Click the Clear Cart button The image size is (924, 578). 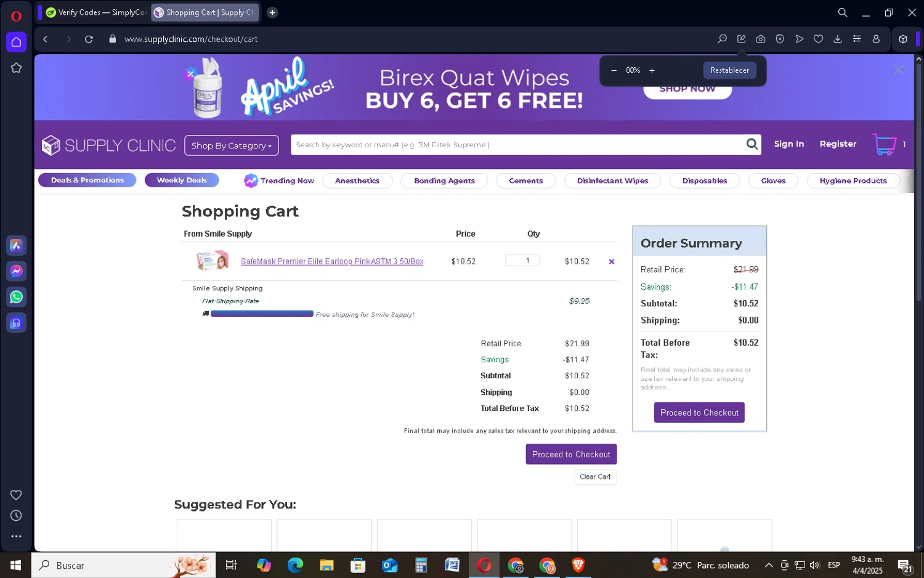pyautogui.click(x=595, y=477)
